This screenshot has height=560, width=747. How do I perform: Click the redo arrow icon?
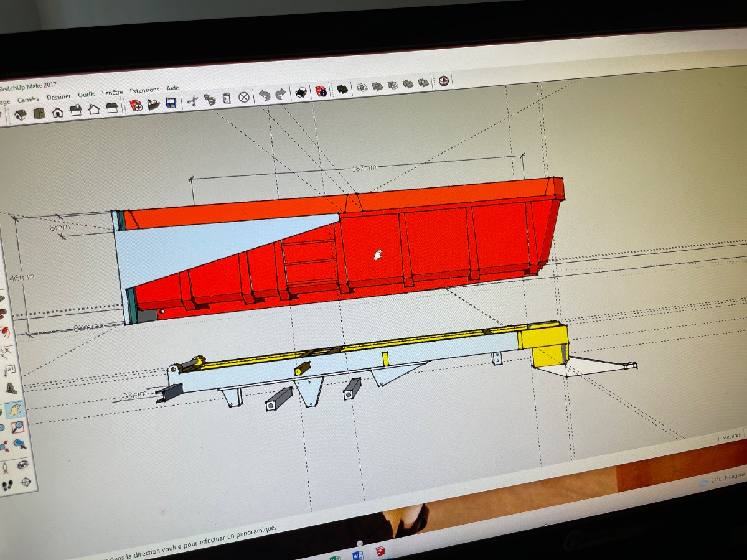point(281,94)
